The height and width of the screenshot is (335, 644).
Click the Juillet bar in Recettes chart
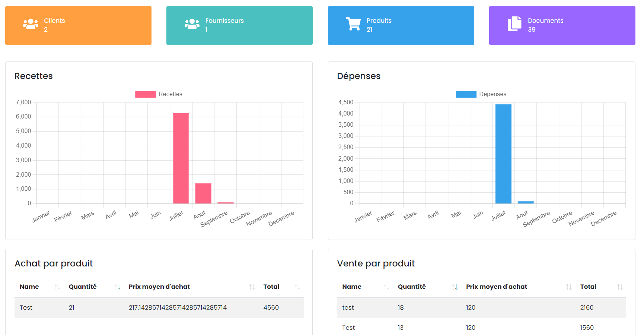tap(181, 158)
